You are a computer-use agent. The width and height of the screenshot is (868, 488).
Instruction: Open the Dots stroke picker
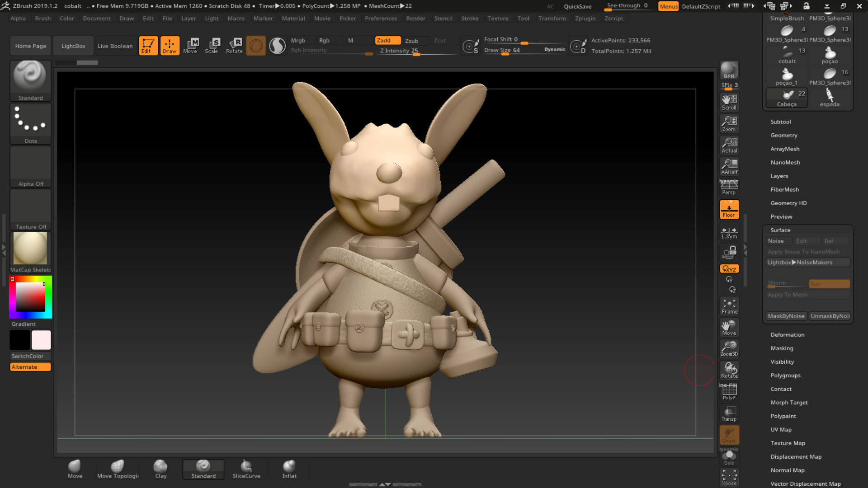30,123
